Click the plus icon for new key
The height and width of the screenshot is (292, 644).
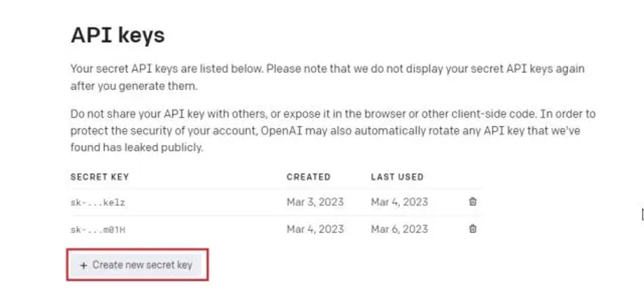click(x=84, y=265)
